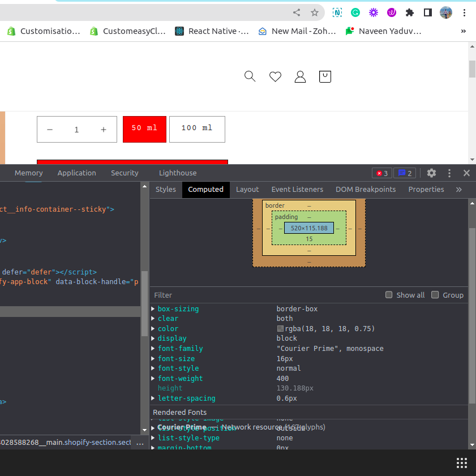Open DevTools settings gear
Screen dimensions: 476x476
(x=431, y=173)
